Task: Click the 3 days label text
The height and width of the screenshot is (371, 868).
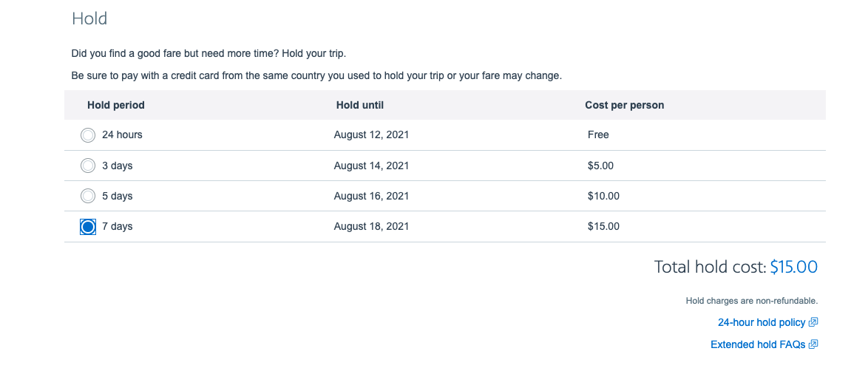Action: click(118, 166)
